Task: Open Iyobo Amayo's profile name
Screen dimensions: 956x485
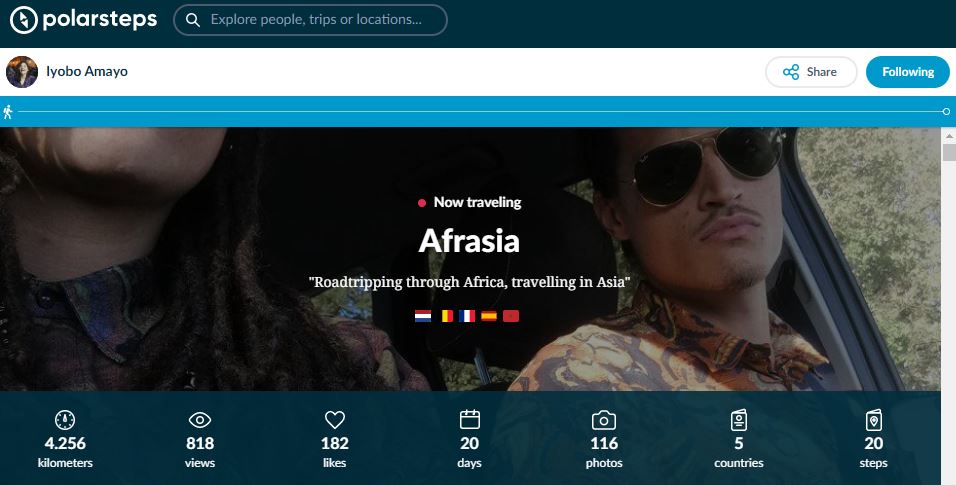Action: pyautogui.click(x=87, y=71)
